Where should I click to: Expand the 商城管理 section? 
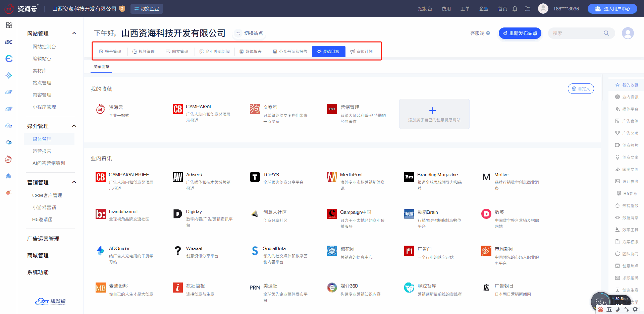point(38,255)
